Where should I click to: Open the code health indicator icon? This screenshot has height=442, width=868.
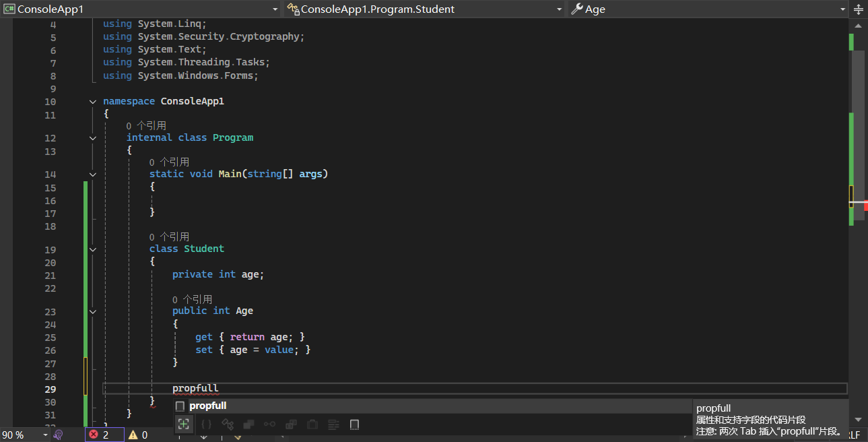pyautogui.click(x=58, y=435)
